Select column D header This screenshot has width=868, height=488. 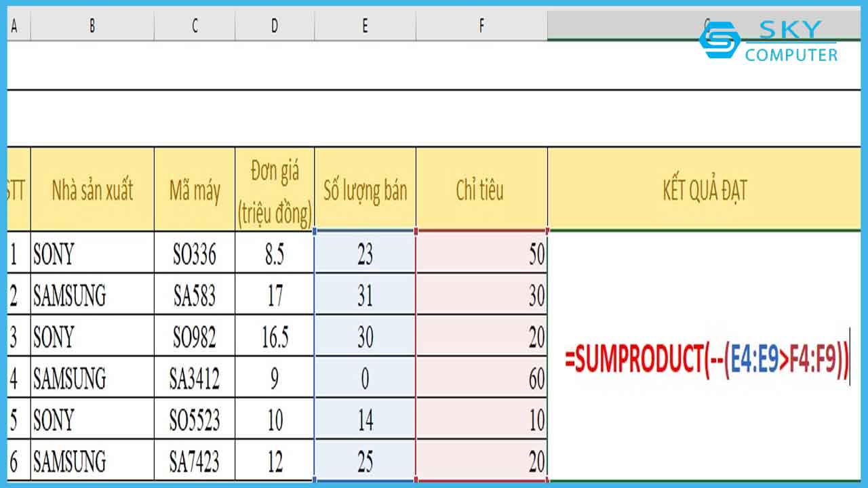click(275, 26)
